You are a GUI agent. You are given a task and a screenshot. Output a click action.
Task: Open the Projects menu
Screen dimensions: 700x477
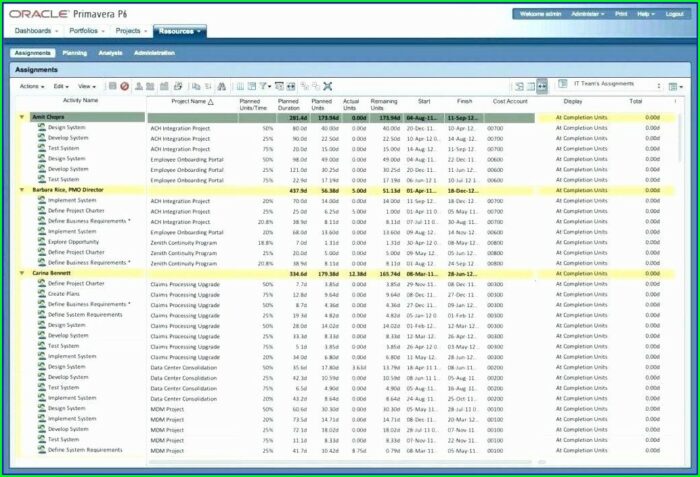tap(131, 31)
